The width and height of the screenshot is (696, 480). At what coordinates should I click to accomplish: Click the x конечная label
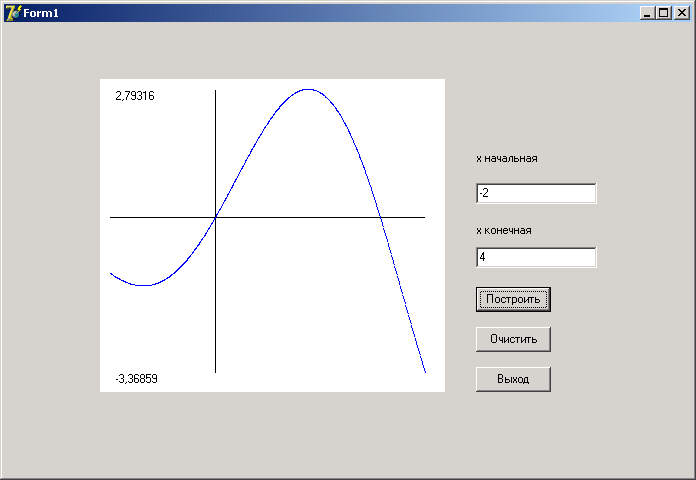[x=504, y=230]
